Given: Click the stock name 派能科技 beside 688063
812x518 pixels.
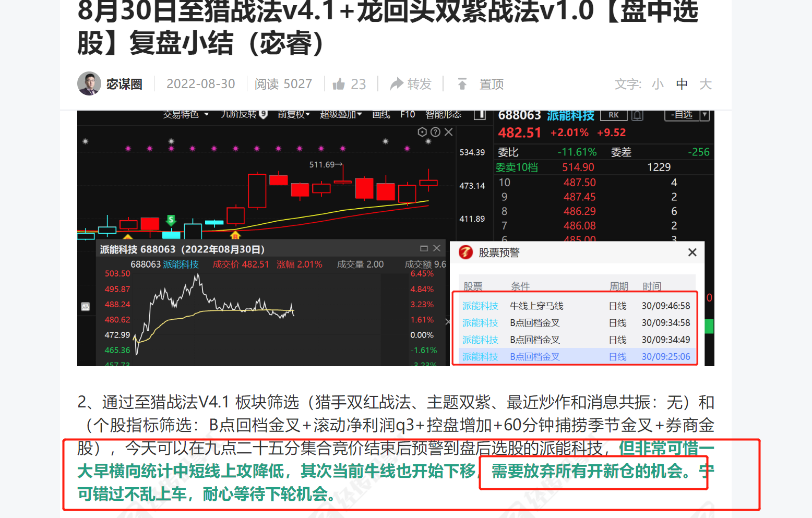Looking at the screenshot, I should pos(570,115).
